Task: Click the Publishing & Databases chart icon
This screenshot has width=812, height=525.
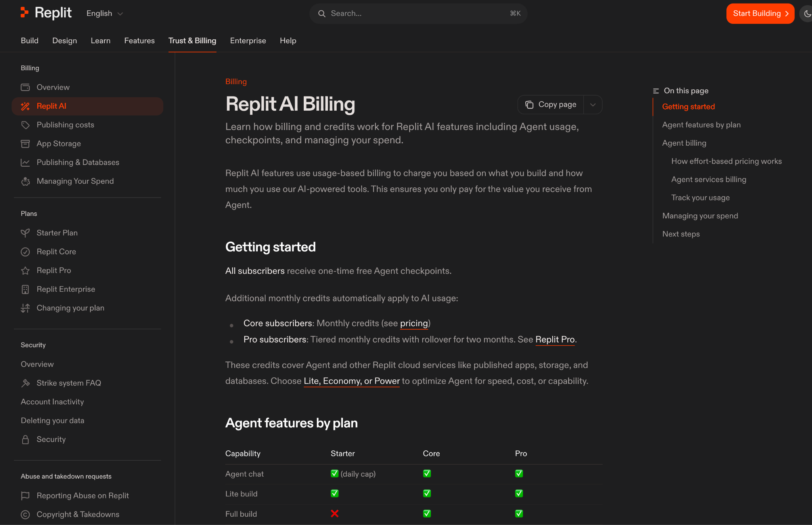Action: (x=25, y=162)
